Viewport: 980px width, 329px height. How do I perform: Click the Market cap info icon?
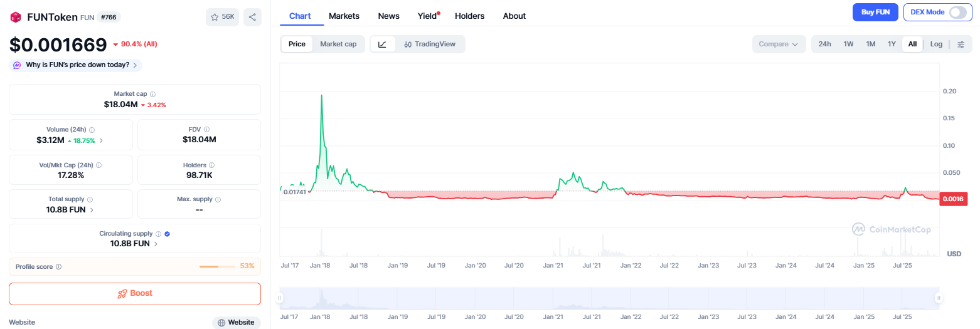click(153, 94)
